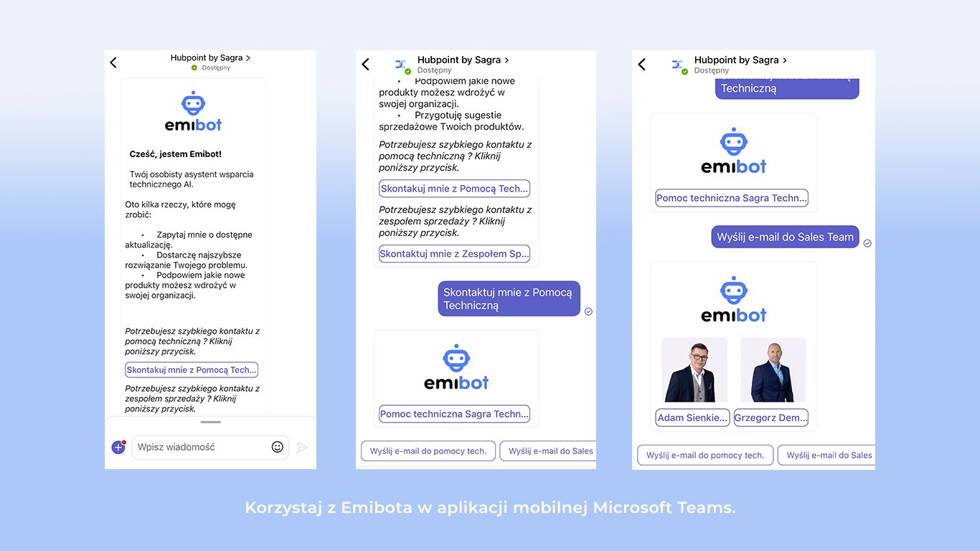Tap 'Wyślij e-mail do Sales' chip in right phone
This screenshot has width=980, height=551.
826,455
